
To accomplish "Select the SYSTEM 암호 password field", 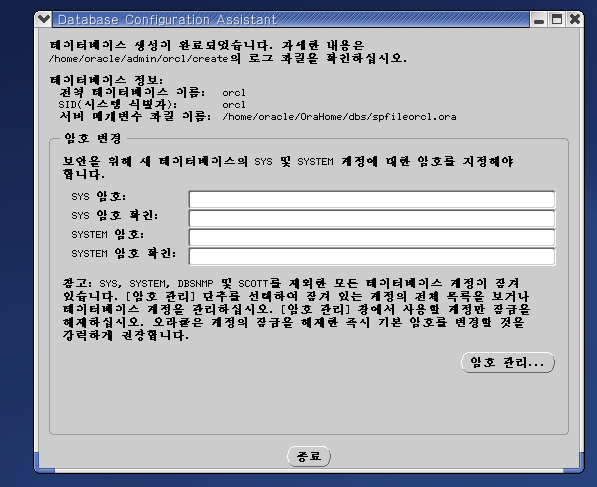I will click(x=372, y=238).
